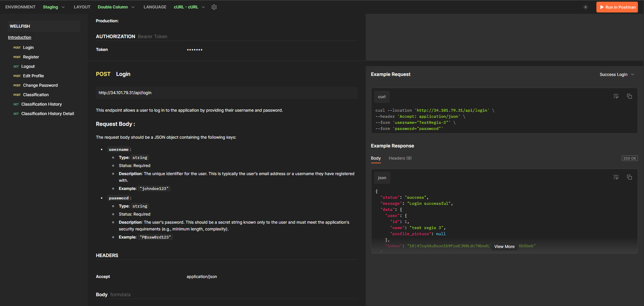Screen dimensions: 644x306
Task: Open the cURL language dropdown
Action: point(189,7)
